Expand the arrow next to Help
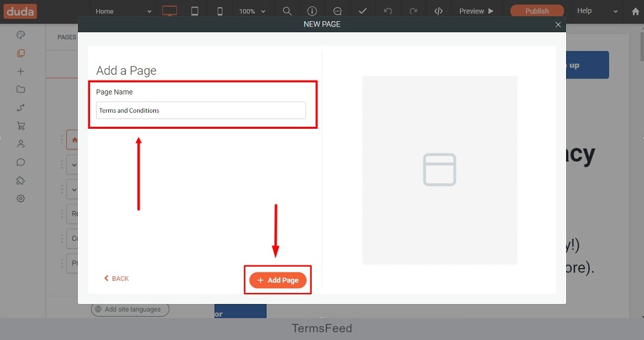 tap(615, 12)
